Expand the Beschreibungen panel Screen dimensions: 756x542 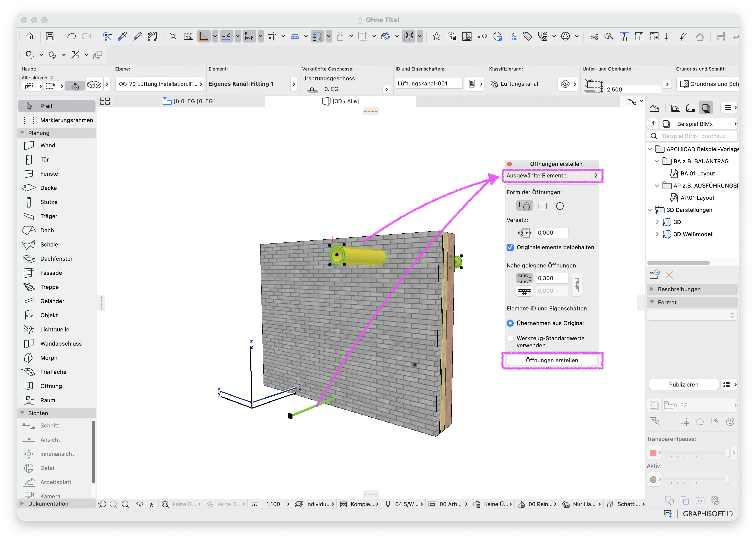[652, 289]
